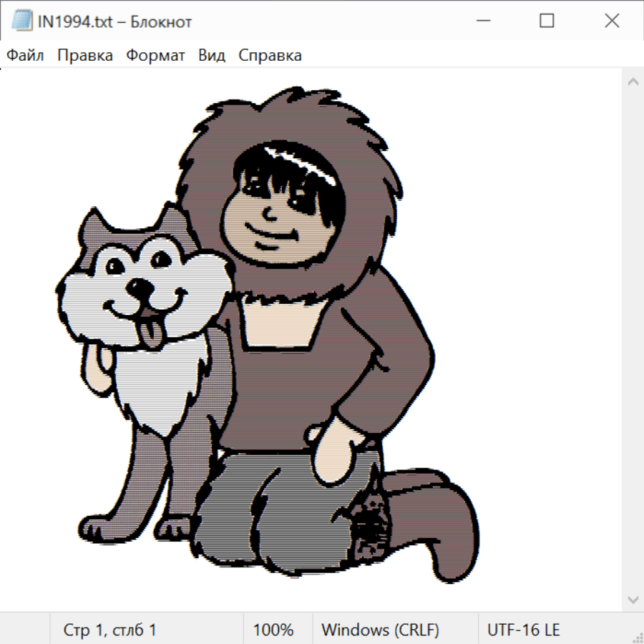The width and height of the screenshot is (644, 644).
Task: Open the Файл menu
Action: click(26, 56)
